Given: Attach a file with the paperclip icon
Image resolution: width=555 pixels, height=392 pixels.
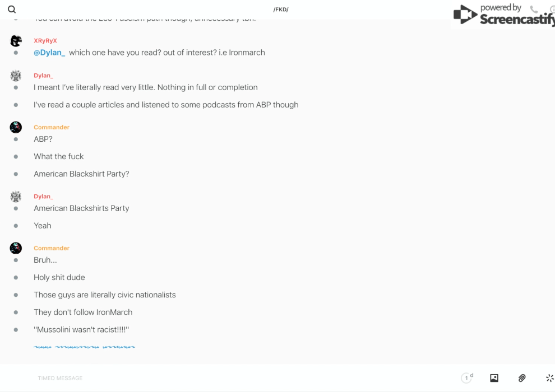Looking at the screenshot, I should coord(522,378).
